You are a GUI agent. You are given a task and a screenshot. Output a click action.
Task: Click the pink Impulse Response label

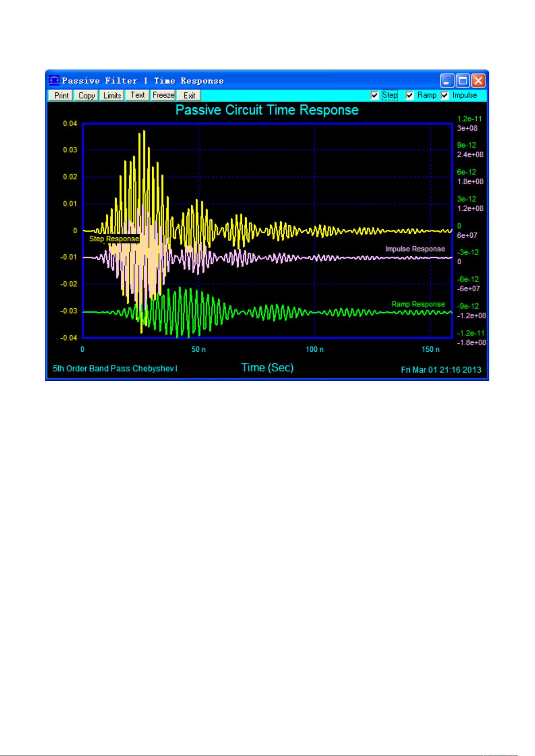(415, 249)
